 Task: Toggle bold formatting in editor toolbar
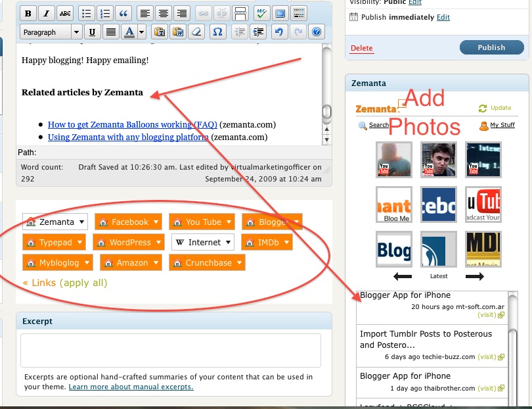click(28, 14)
